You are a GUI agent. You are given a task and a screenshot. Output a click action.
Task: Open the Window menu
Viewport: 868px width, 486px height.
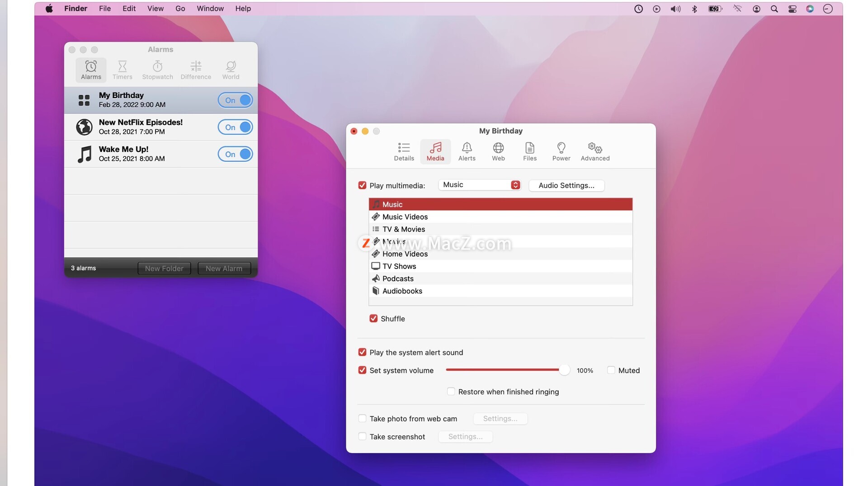click(x=210, y=9)
